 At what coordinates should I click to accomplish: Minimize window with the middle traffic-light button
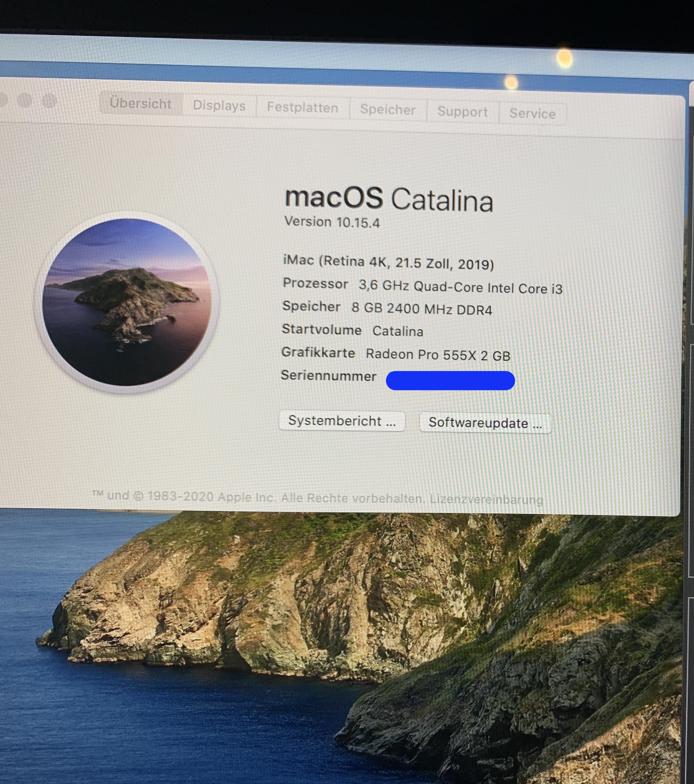pyautogui.click(x=25, y=101)
